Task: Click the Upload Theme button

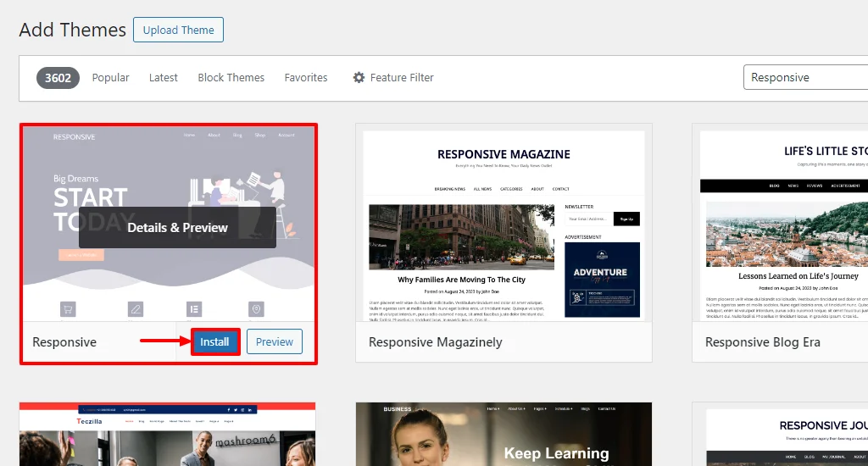Action: click(178, 30)
